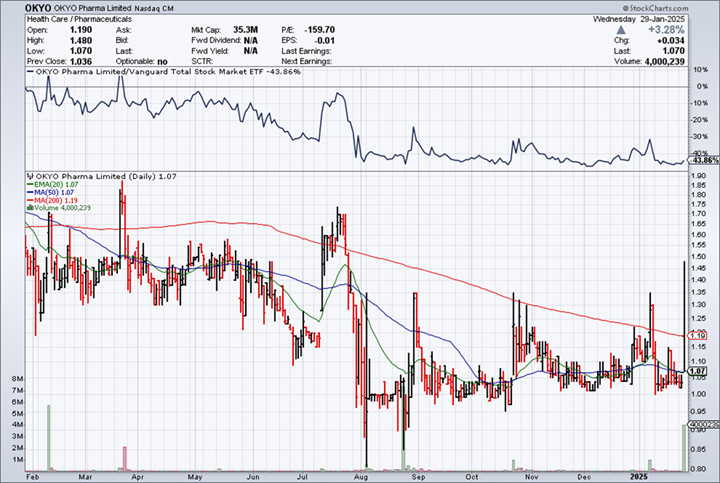Click the volume bars icon in the legend
Viewport: 720px width, 483px height.
point(30,208)
